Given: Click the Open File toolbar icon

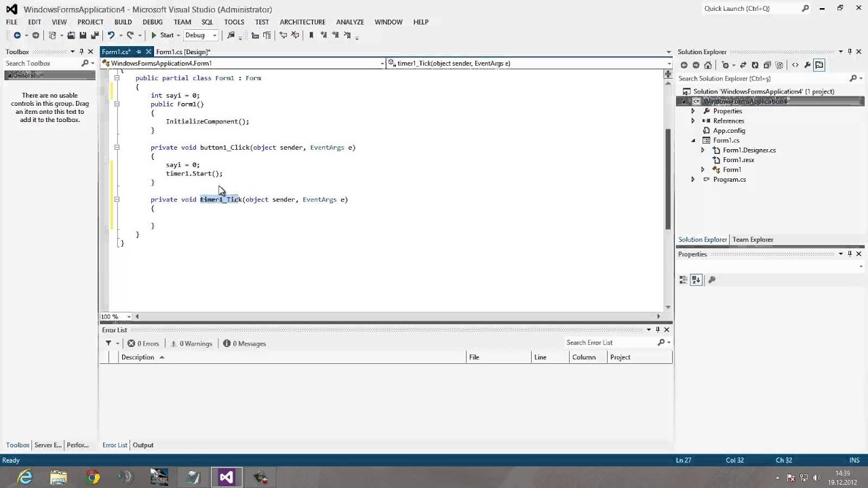Looking at the screenshot, I should (71, 35).
